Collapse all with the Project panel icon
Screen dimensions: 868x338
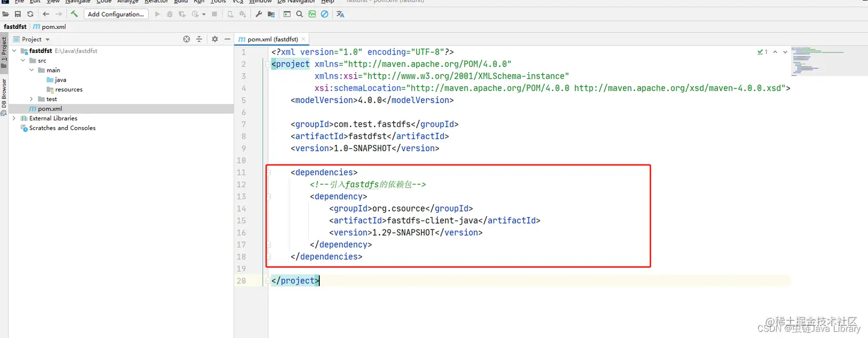click(x=199, y=39)
